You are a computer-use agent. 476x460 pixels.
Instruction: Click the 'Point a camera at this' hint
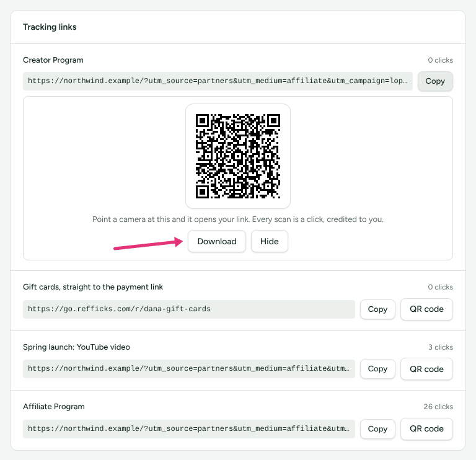point(238,219)
